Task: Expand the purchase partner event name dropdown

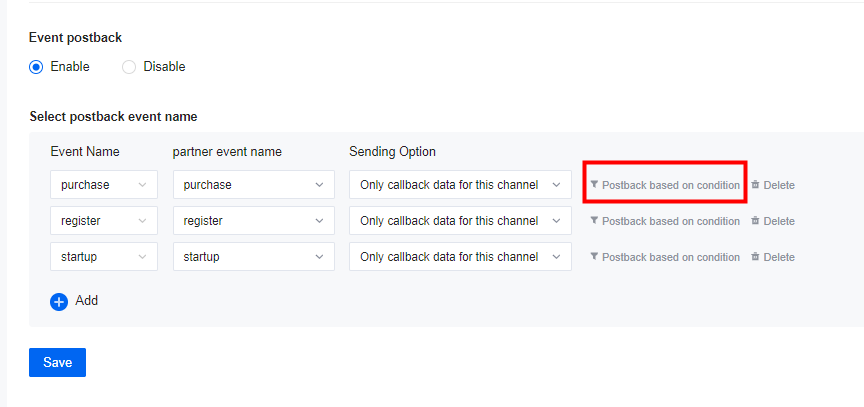Action: pos(253,185)
